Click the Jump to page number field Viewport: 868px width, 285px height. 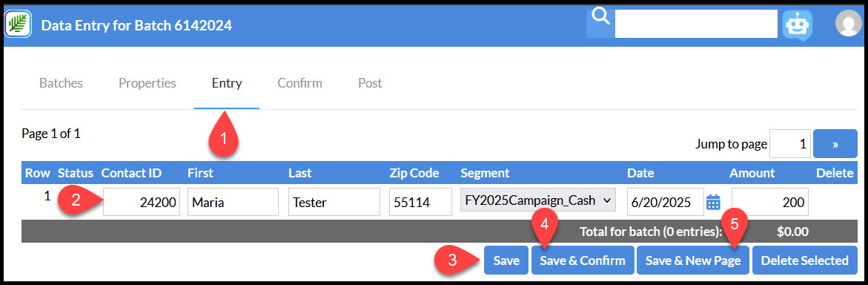(790, 144)
